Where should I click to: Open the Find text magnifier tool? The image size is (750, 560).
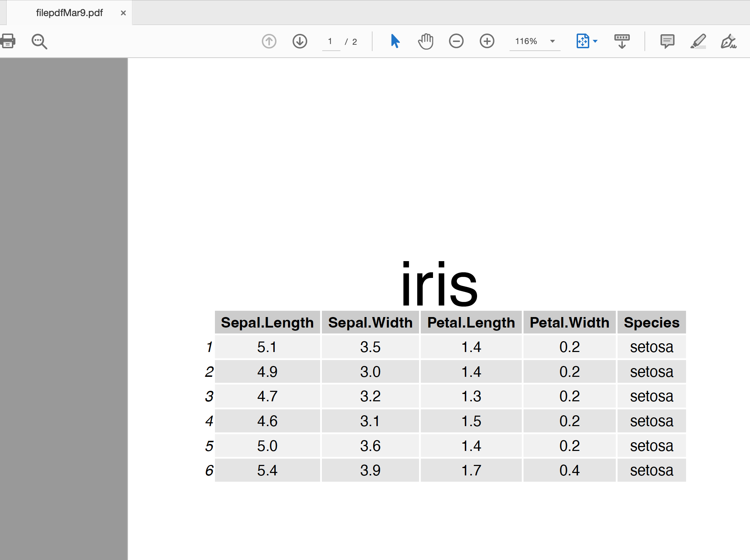point(39,41)
